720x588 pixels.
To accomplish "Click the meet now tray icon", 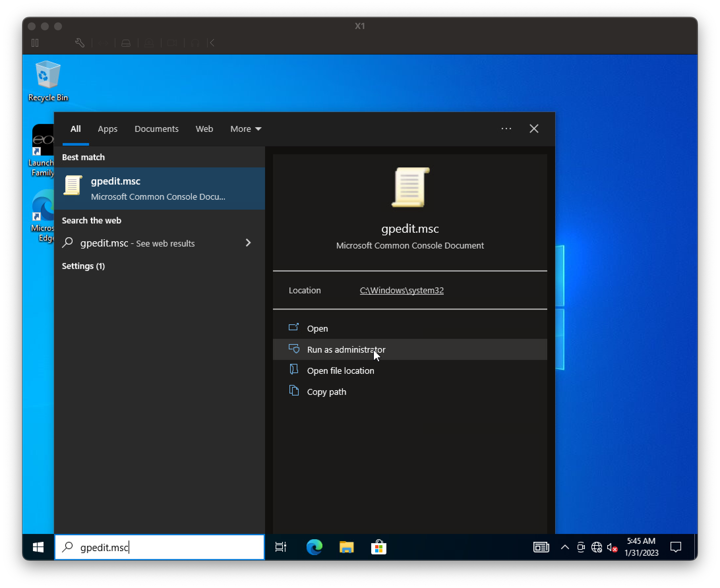I will click(581, 547).
